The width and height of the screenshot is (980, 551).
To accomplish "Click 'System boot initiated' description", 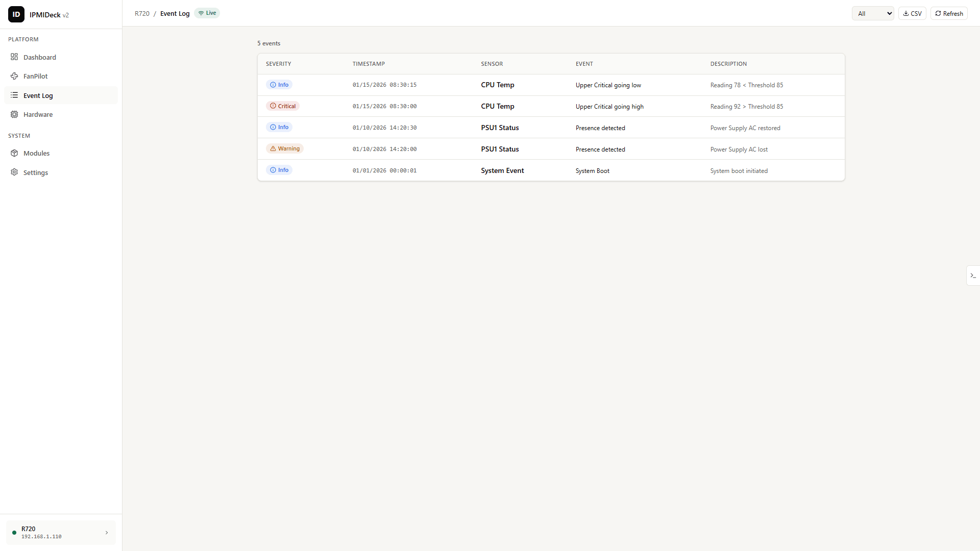I will 739,171.
